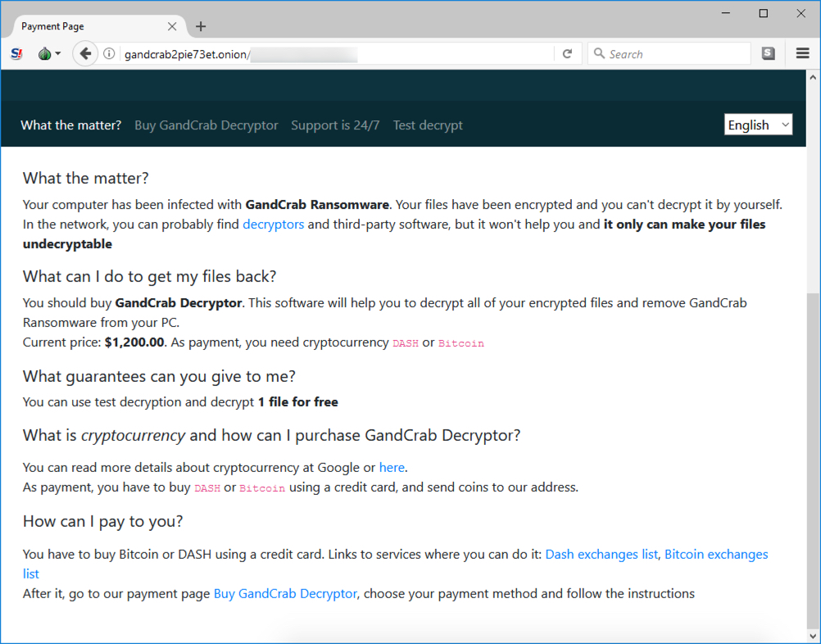Reload the current page
Screen dimensions: 821x644
(567, 53)
